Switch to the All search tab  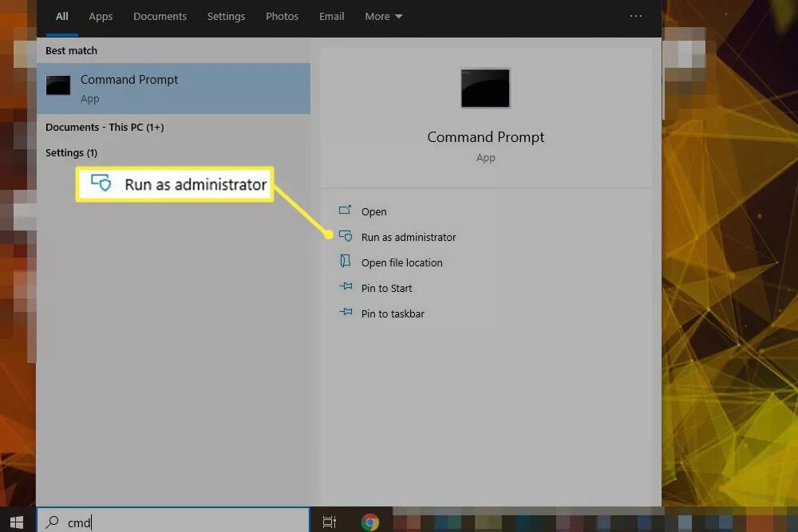point(61,17)
